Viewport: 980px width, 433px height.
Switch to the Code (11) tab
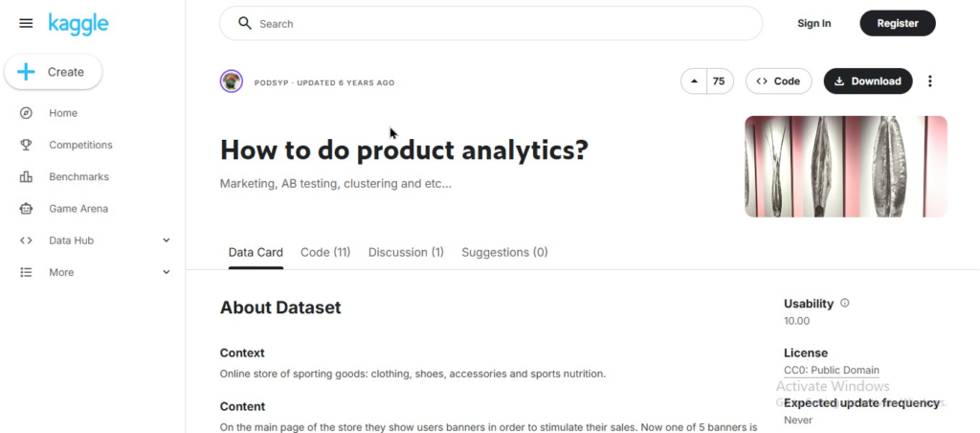click(x=325, y=252)
